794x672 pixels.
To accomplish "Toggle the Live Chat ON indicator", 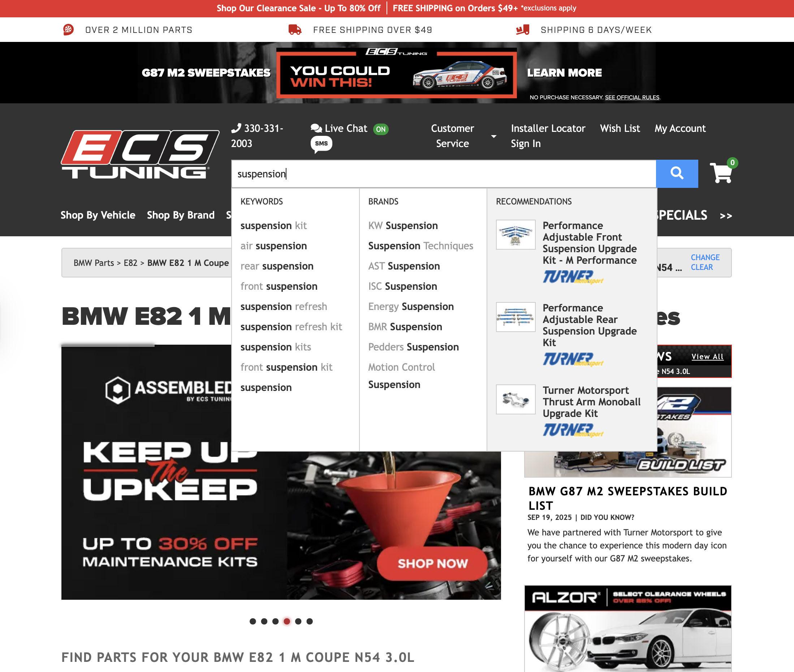I will [381, 129].
